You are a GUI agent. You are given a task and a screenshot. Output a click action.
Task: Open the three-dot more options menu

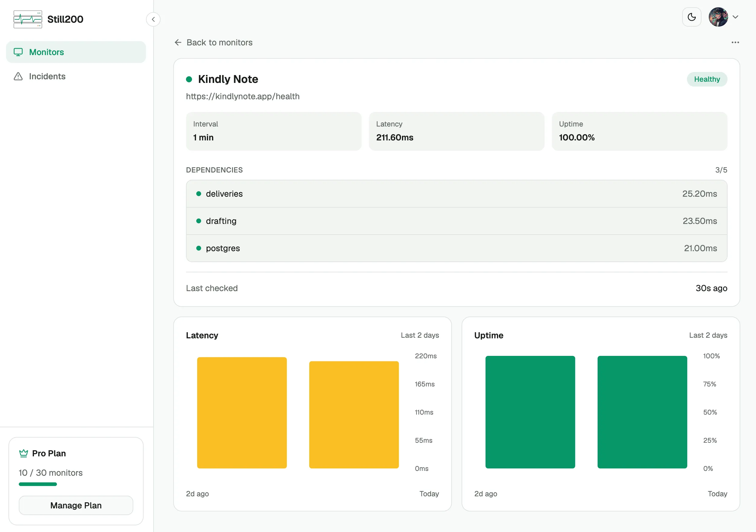click(735, 42)
